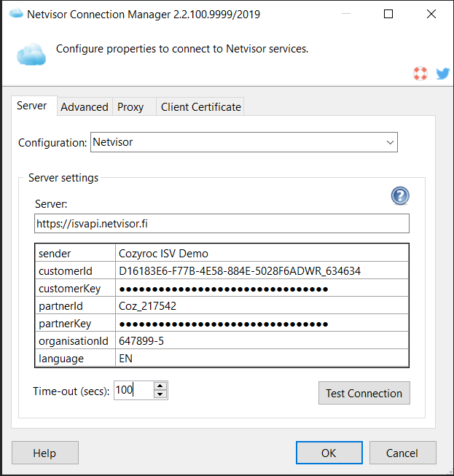The image size is (454, 476).
Task: Click the lifebuoy support icon
Action: tap(420, 74)
